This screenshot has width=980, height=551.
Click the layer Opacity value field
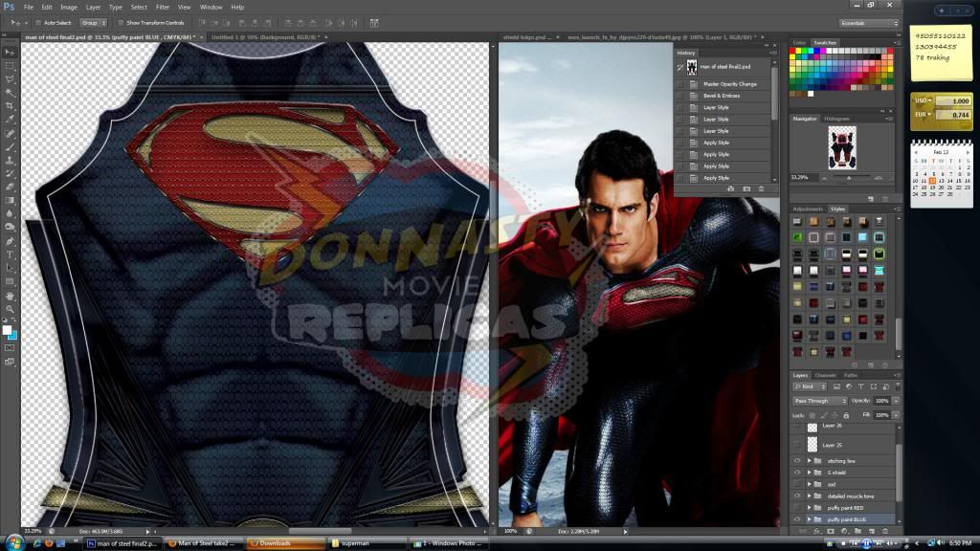881,401
